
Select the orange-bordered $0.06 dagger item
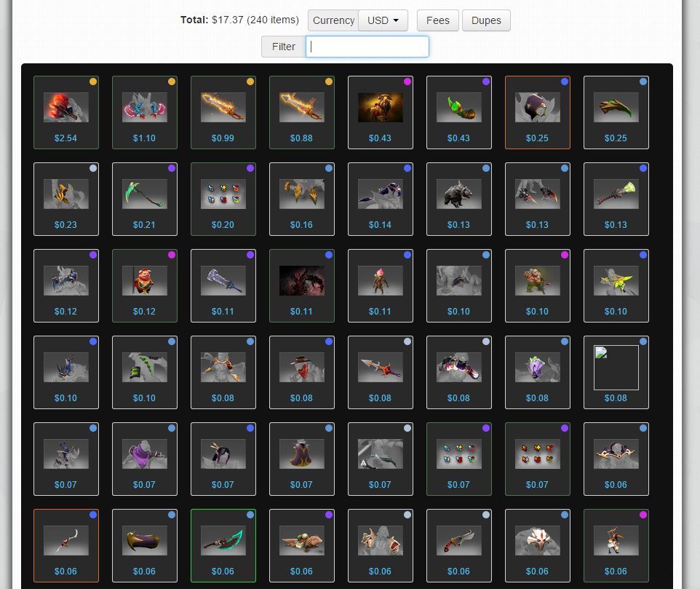(66, 546)
